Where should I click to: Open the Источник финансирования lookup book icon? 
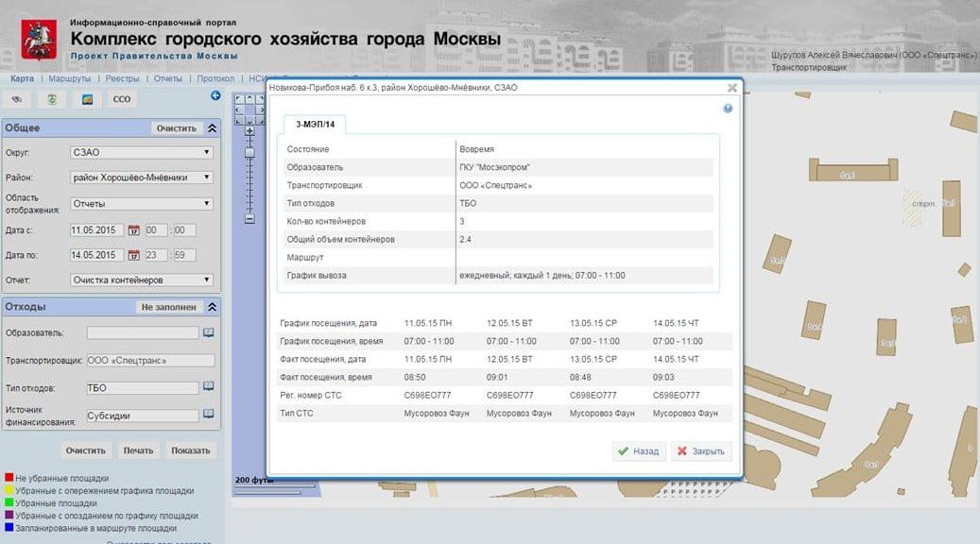[209, 414]
